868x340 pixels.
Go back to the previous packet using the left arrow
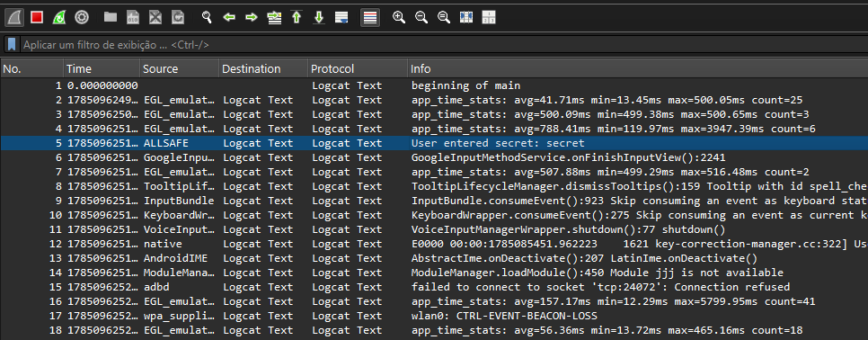tap(229, 18)
